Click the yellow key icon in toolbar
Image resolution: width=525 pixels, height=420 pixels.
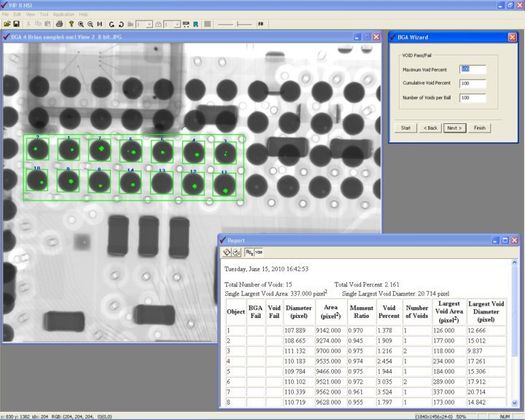pos(71,24)
